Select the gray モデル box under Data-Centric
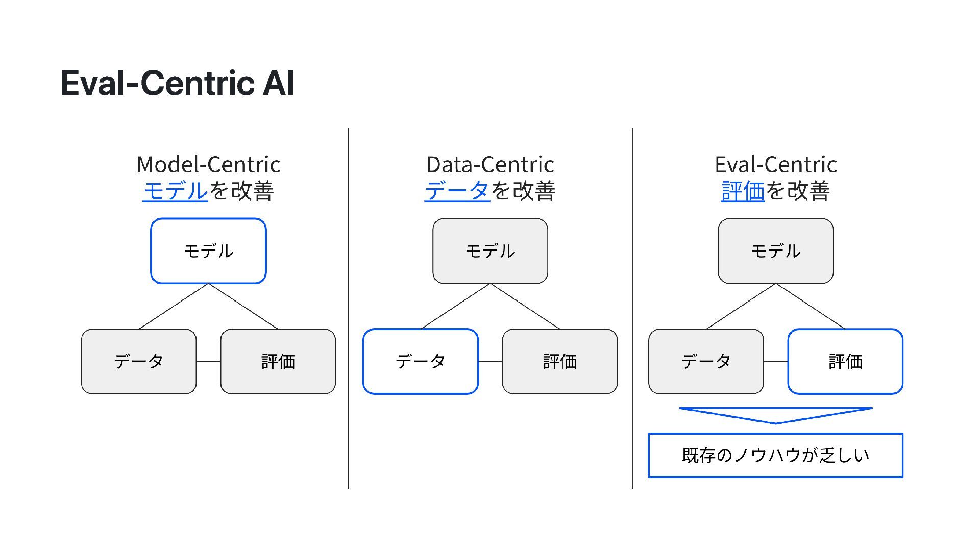Viewport: 980px width, 551px height. (x=490, y=251)
